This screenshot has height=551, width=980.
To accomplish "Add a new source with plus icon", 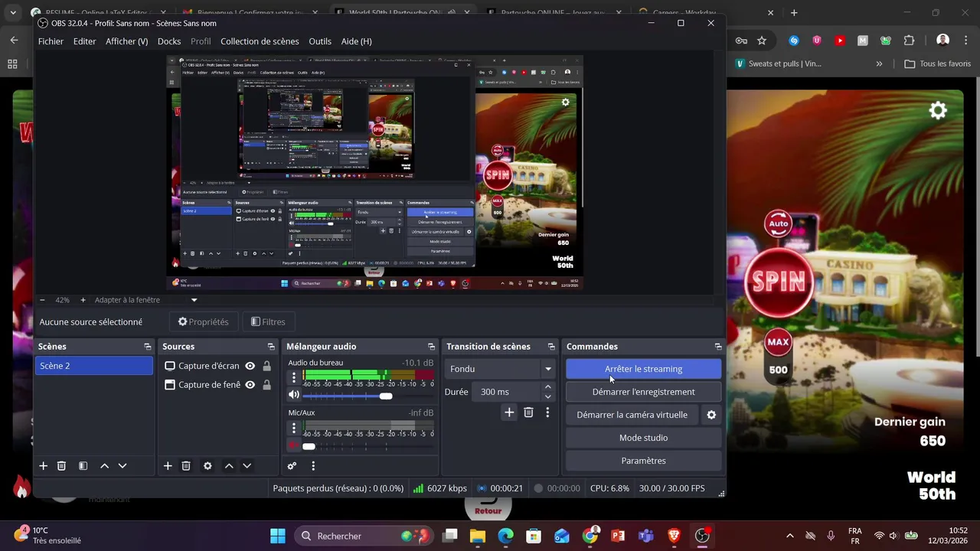I will [x=168, y=465].
